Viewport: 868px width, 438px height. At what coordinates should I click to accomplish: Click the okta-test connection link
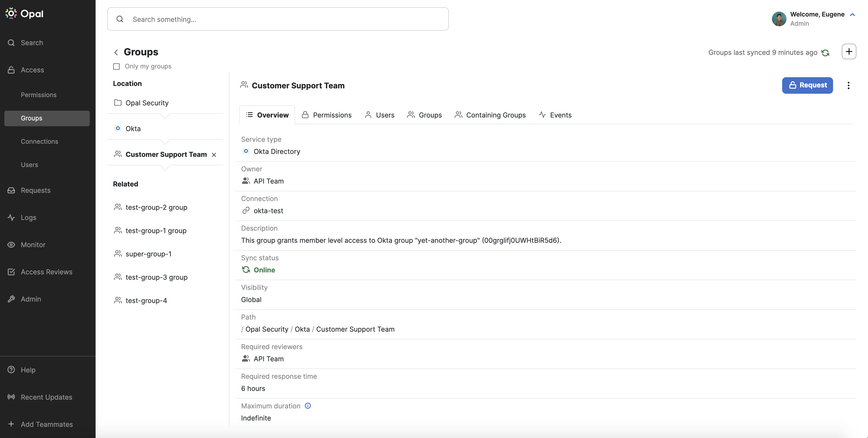click(x=268, y=211)
